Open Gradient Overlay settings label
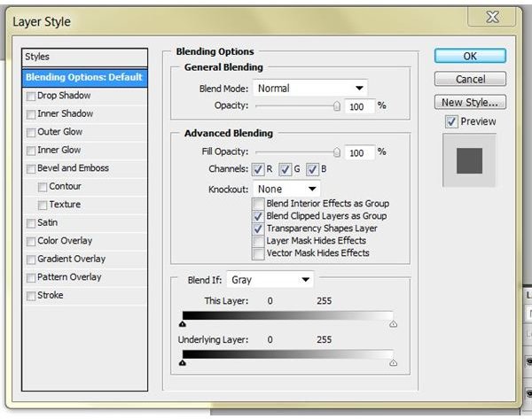The width and height of the screenshot is (532, 419). tap(71, 259)
